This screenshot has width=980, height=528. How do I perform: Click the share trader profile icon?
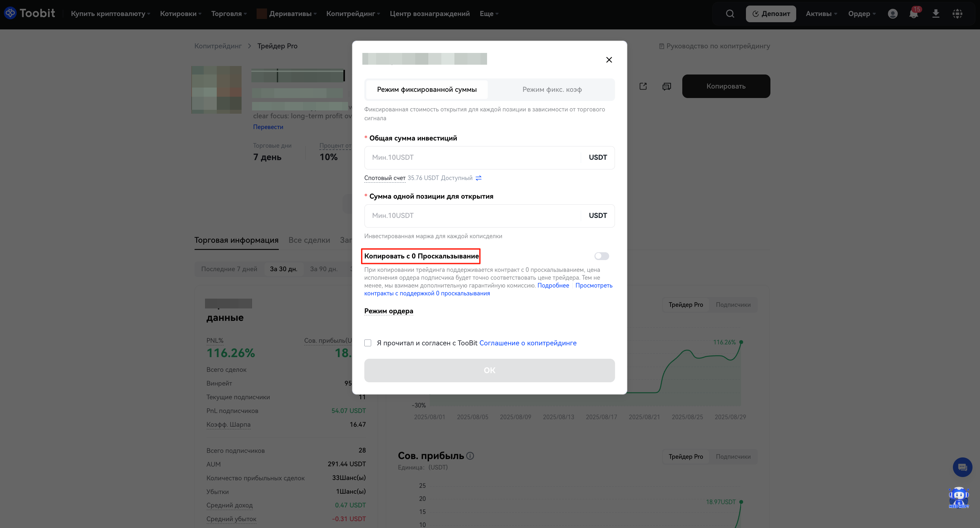tap(643, 86)
